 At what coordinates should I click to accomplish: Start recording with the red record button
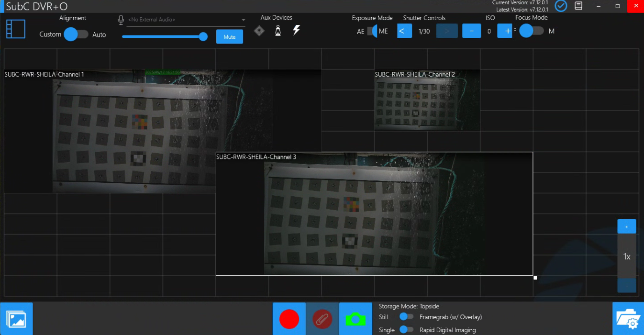click(x=289, y=319)
